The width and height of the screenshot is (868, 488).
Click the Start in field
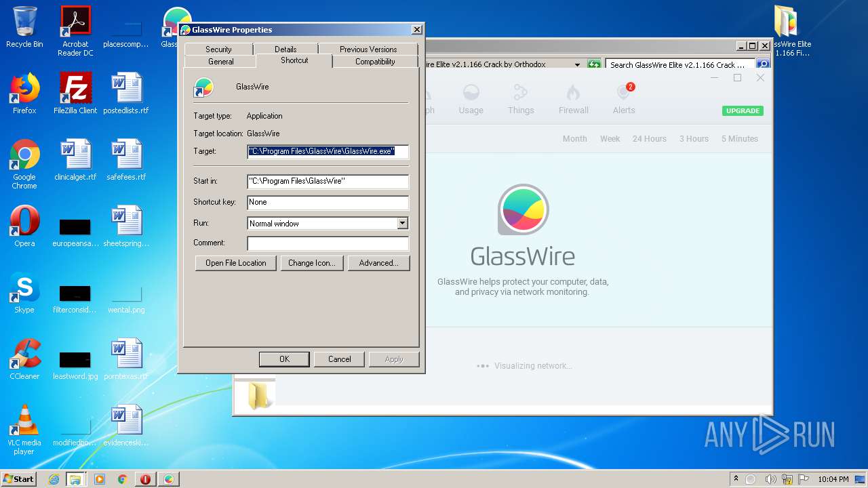point(328,181)
